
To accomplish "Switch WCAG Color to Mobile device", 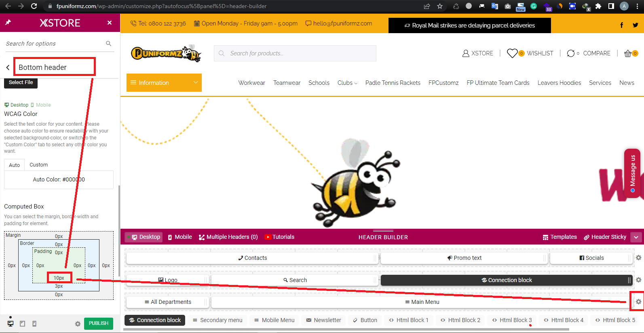I will click(x=41, y=105).
